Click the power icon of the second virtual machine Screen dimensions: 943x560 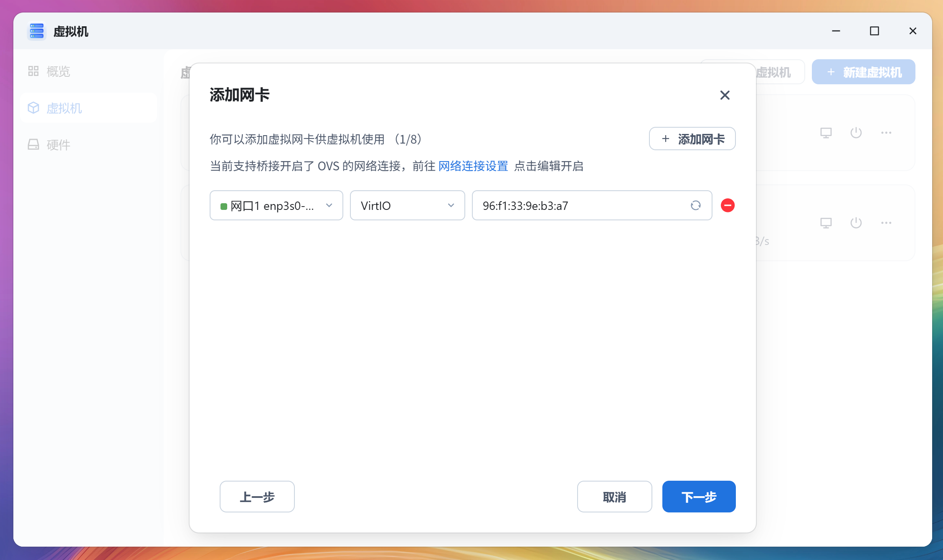(856, 223)
